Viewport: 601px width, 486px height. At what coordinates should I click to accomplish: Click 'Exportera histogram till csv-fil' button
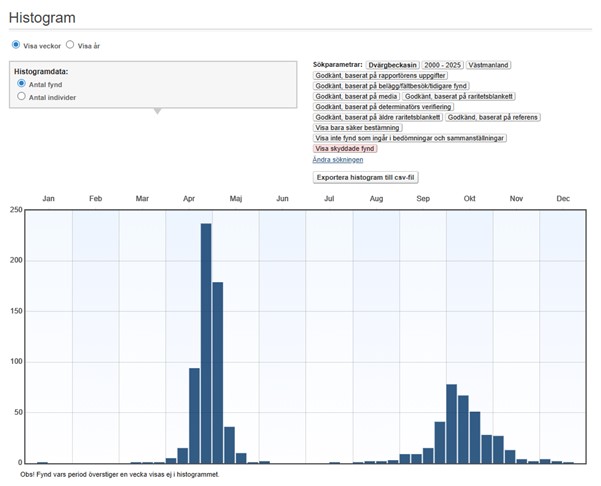pos(365,177)
